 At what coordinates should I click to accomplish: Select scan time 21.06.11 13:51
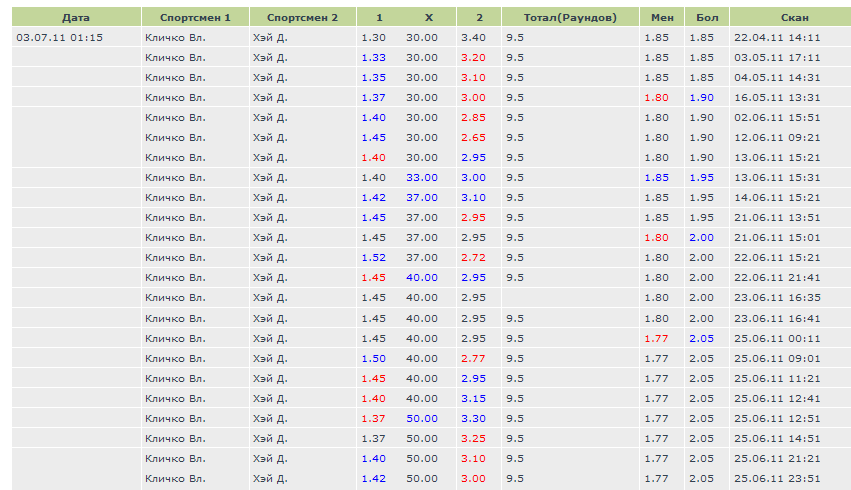[x=777, y=218]
